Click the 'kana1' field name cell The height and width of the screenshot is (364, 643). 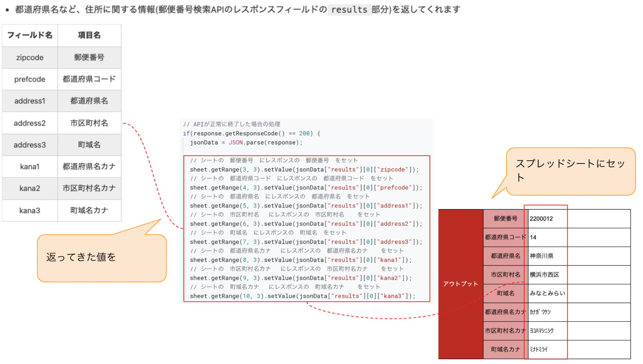click(30, 167)
